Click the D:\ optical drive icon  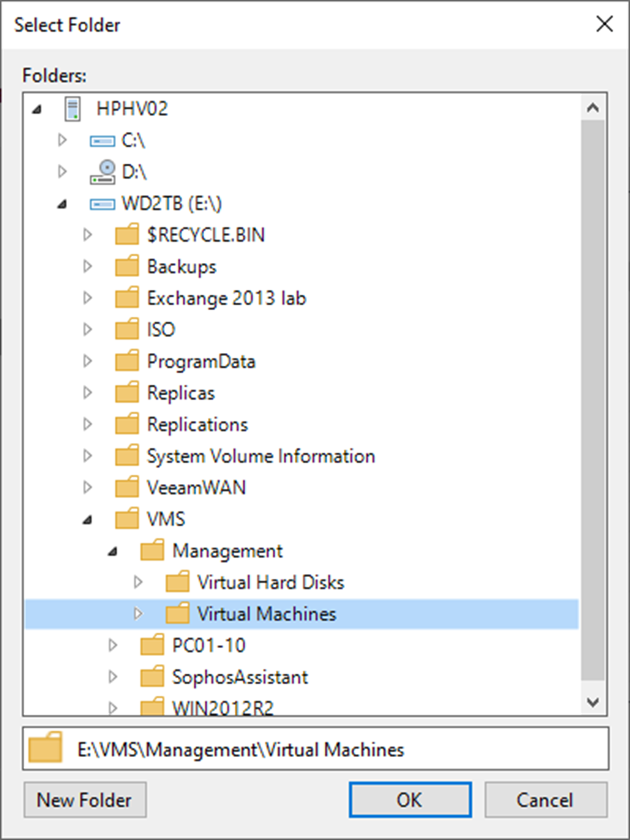tap(102, 172)
